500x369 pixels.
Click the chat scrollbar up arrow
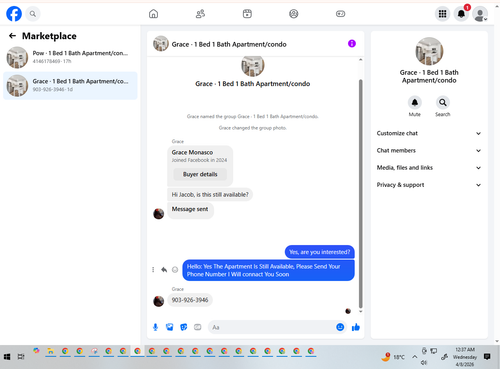pos(360,60)
